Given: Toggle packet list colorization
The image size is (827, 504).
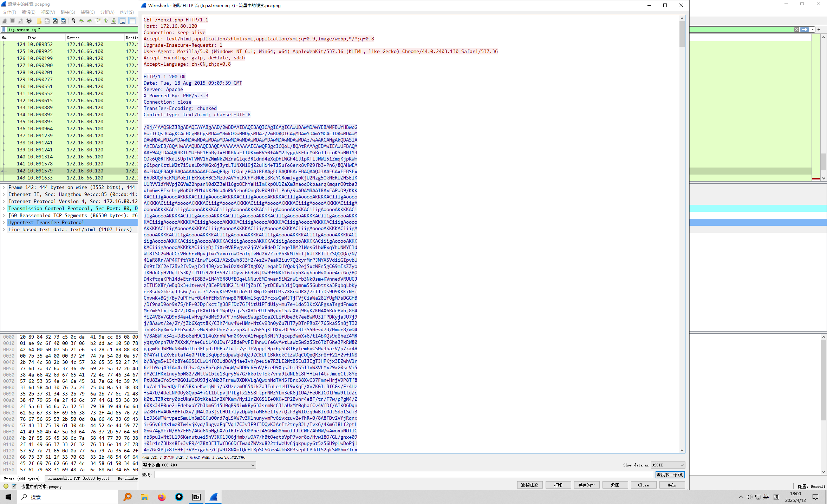Looking at the screenshot, I should (x=132, y=21).
